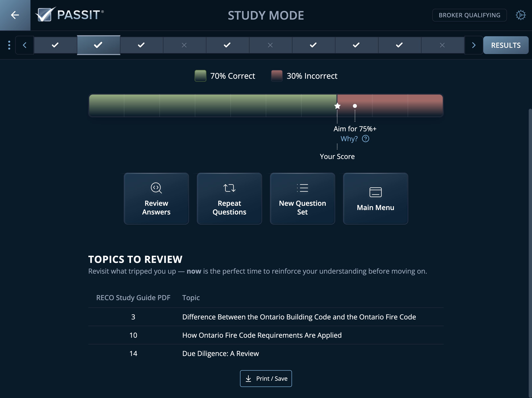The width and height of the screenshot is (532, 398).
Task: Click the Passit checkmark logo
Action: [44, 14]
